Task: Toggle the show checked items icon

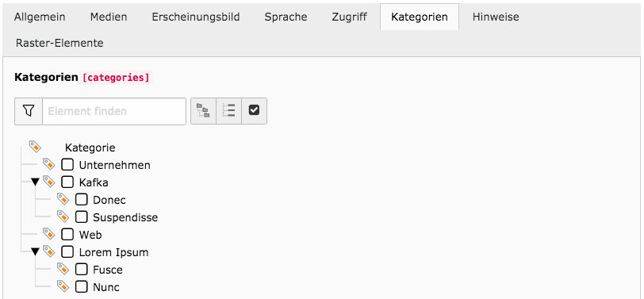Action: click(255, 111)
